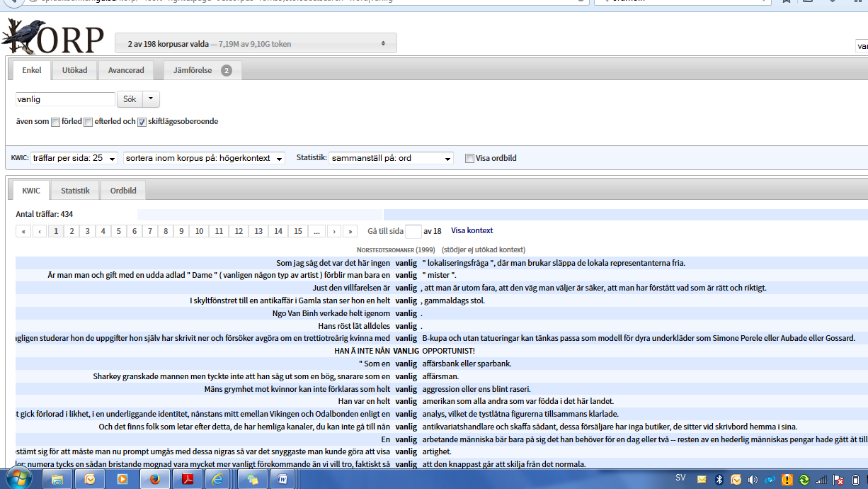This screenshot has height=489, width=868.
Task: Select the KWIC results tab
Action: (31, 191)
